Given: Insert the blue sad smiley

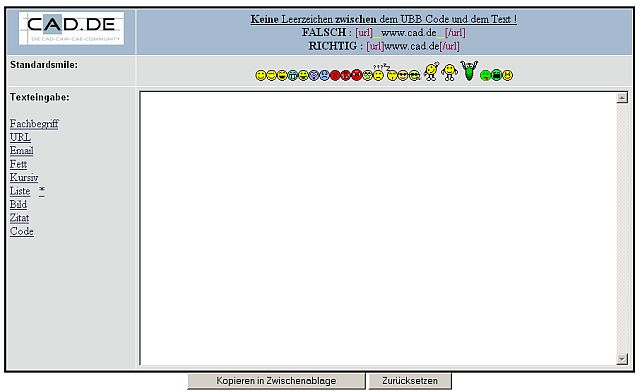Looking at the screenshot, I should pos(324,76).
